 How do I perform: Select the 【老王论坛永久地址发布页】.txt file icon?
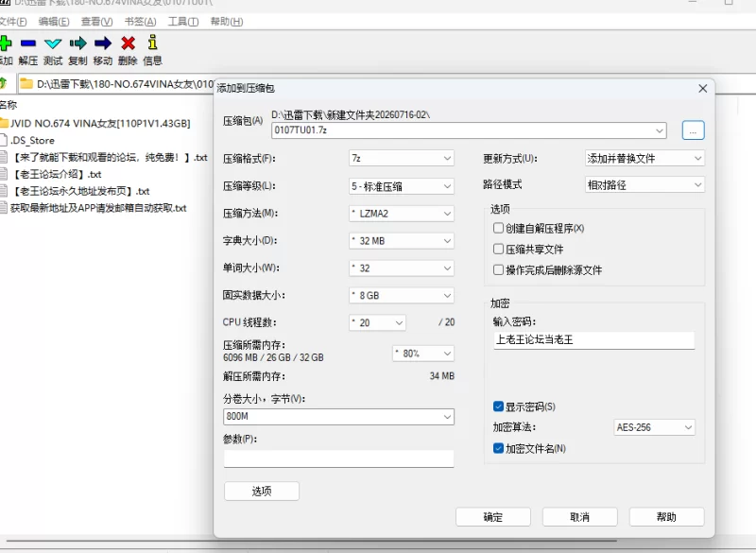pos(4,191)
